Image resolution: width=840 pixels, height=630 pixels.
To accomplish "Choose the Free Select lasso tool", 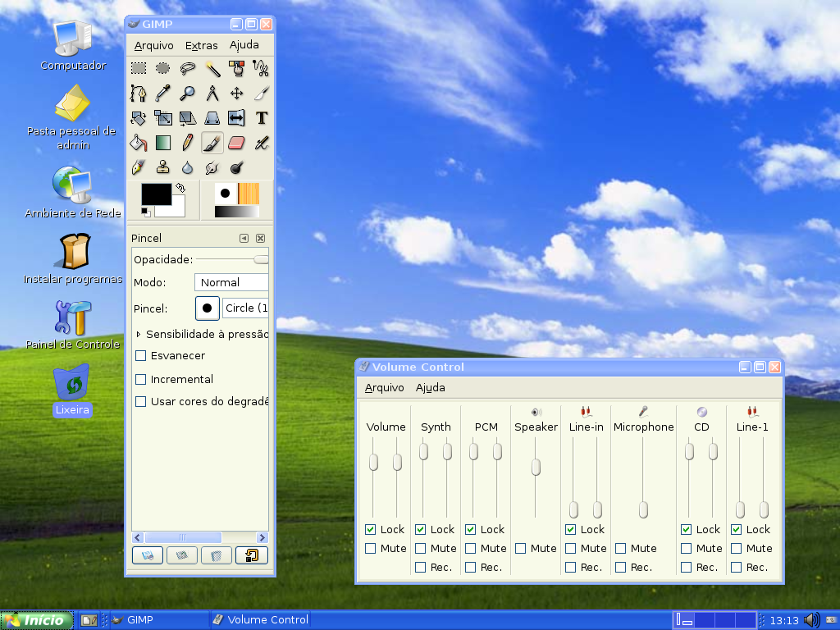I will point(188,68).
